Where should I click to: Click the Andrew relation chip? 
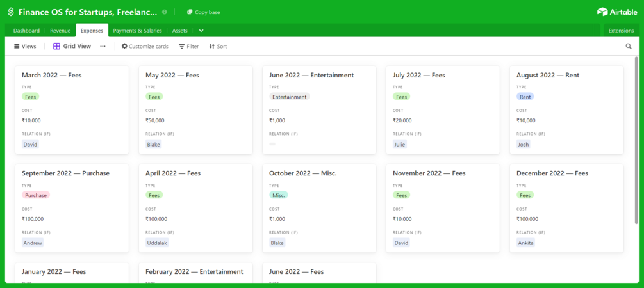[x=33, y=243]
